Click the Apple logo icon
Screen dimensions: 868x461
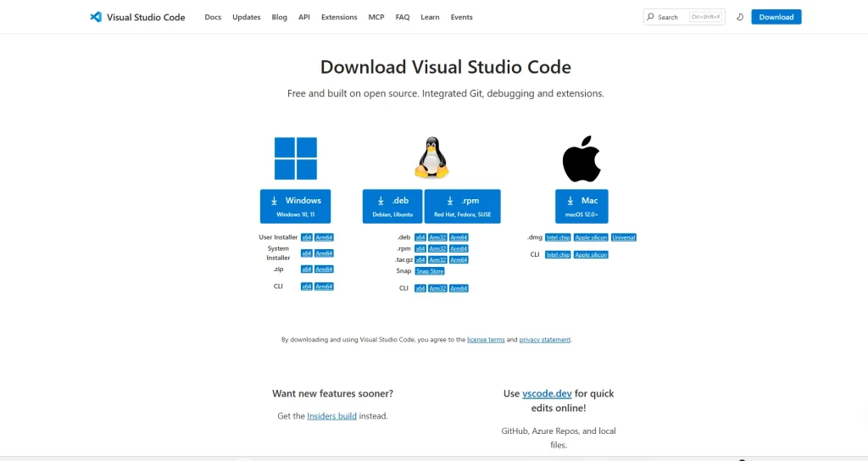[581, 158]
